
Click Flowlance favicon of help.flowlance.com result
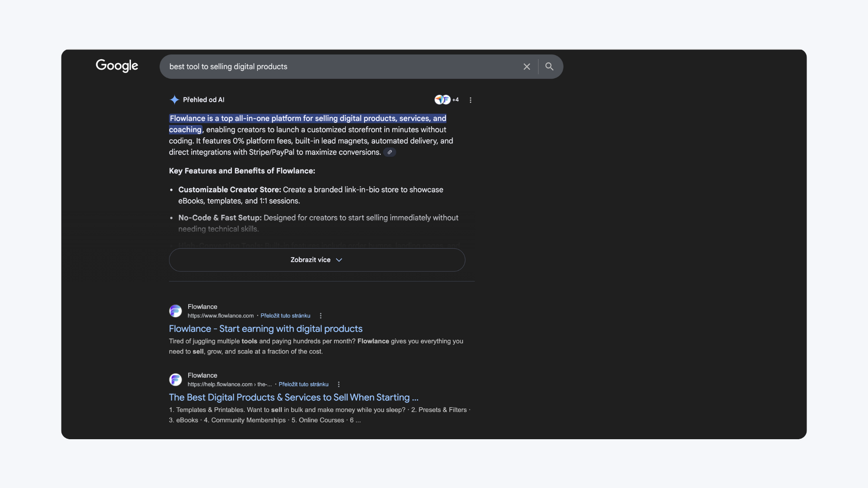point(175,380)
